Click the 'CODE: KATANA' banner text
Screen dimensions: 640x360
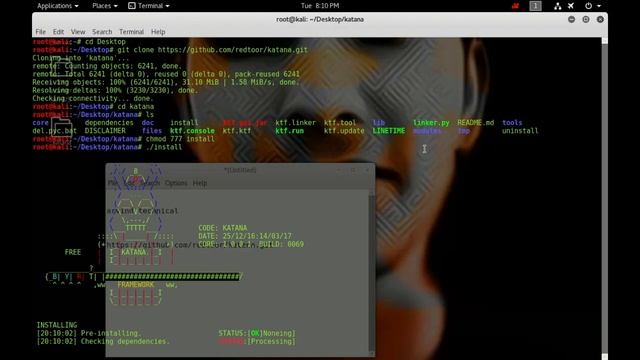coord(222,228)
